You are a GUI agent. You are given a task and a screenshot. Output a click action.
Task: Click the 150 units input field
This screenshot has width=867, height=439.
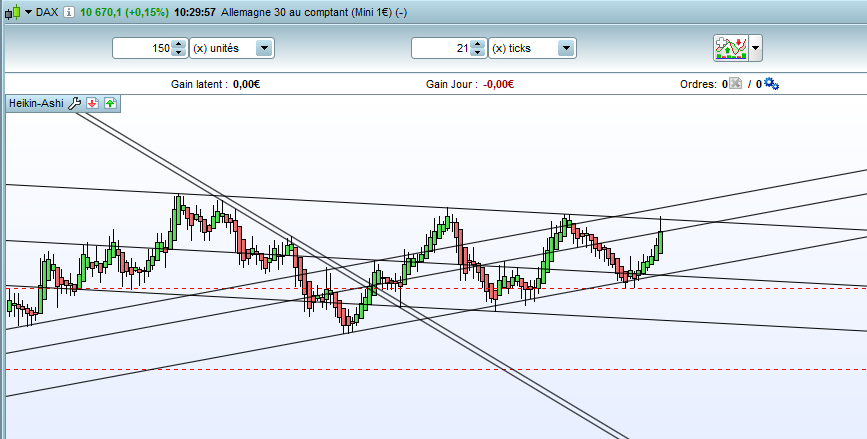point(143,48)
